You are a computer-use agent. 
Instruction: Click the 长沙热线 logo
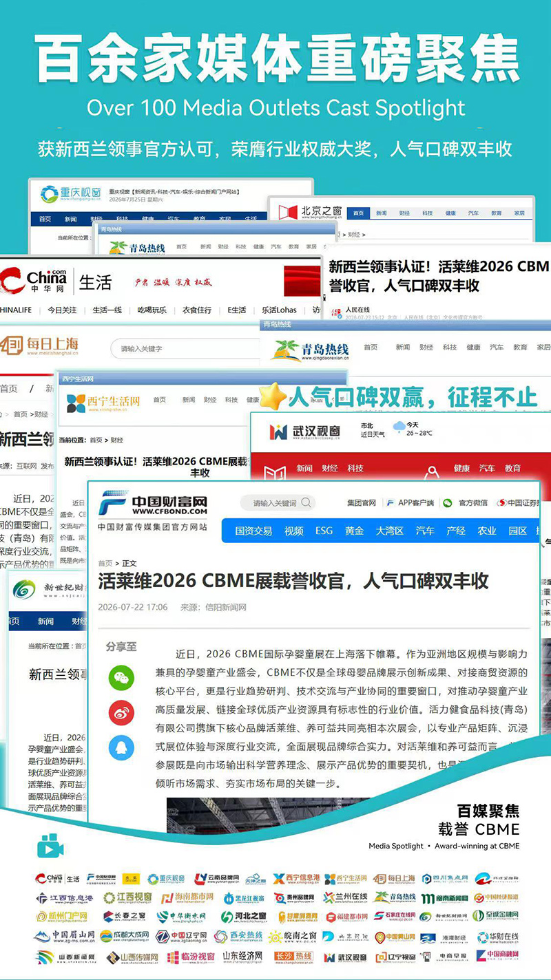[293, 957]
